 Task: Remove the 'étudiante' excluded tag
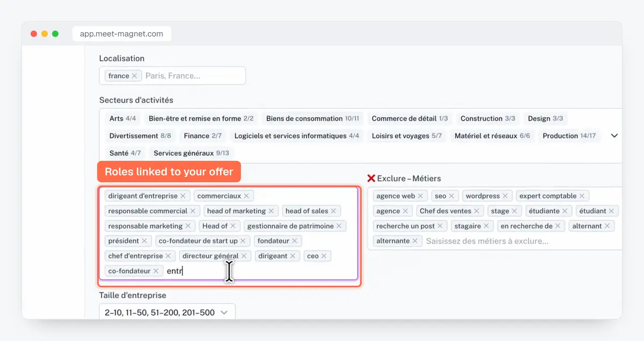point(565,211)
